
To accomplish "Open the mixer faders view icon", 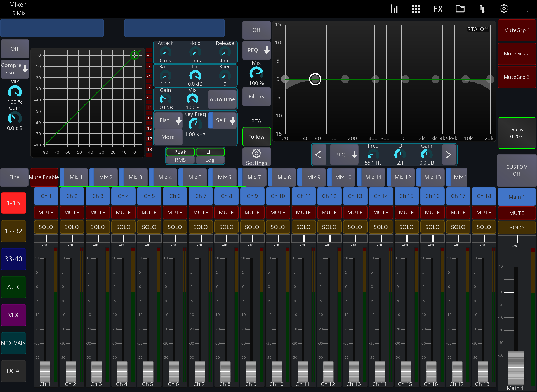I will (x=394, y=9).
